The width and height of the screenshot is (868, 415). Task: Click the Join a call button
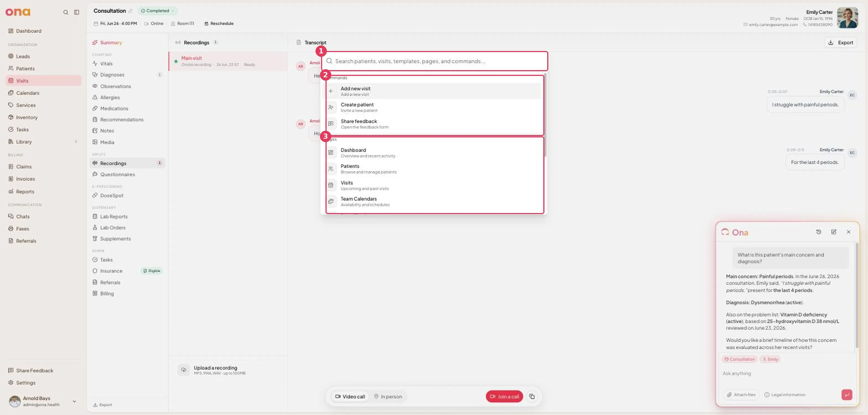click(x=504, y=396)
